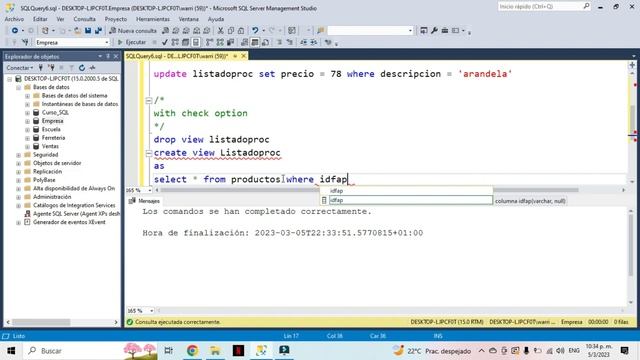Switch to Results to Text

click(244, 42)
